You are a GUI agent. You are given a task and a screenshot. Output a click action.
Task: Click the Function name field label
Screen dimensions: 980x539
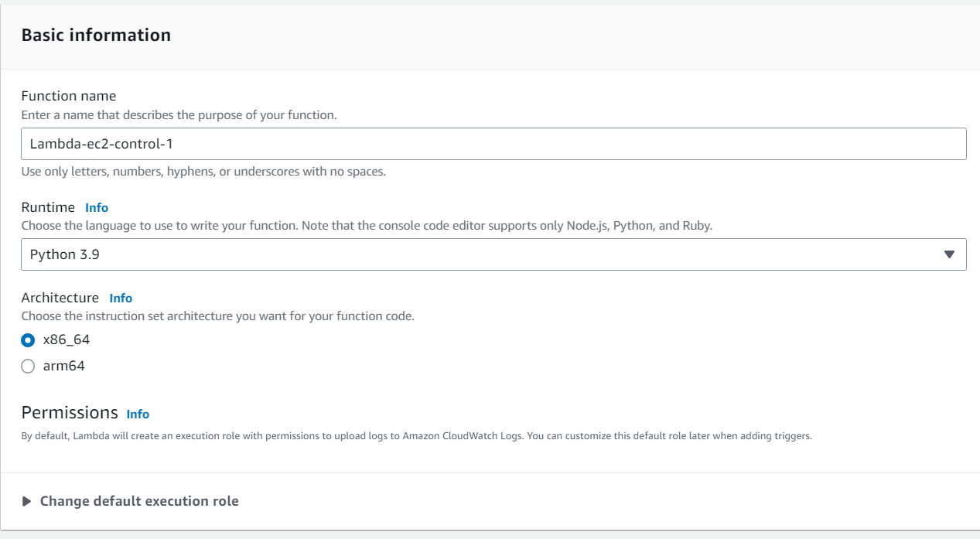69,96
